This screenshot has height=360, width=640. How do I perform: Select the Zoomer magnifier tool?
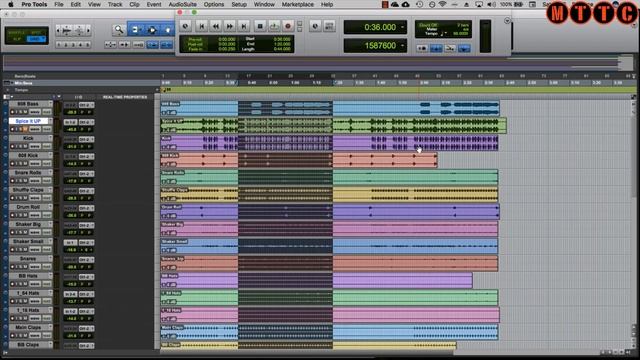pyautogui.click(x=119, y=30)
